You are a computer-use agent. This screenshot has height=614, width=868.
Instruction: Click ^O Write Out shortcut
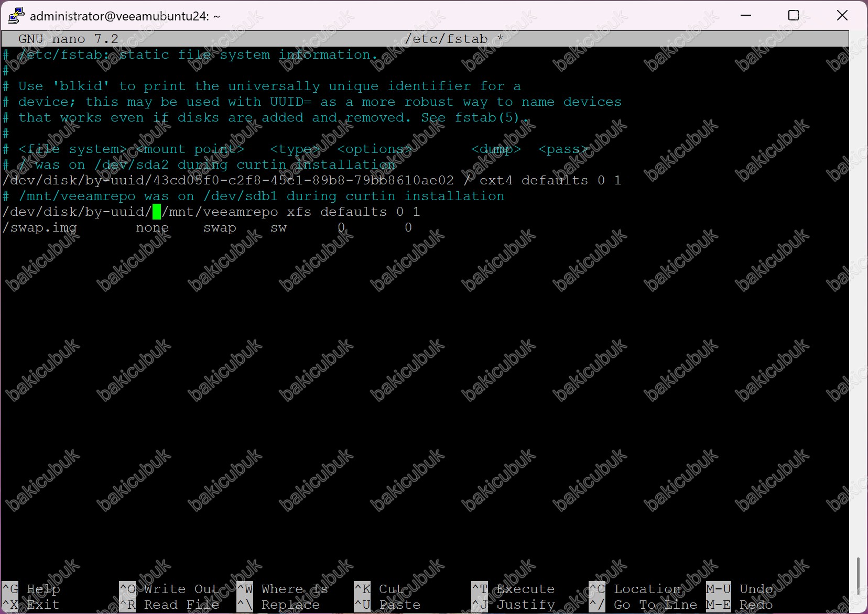[169, 589]
